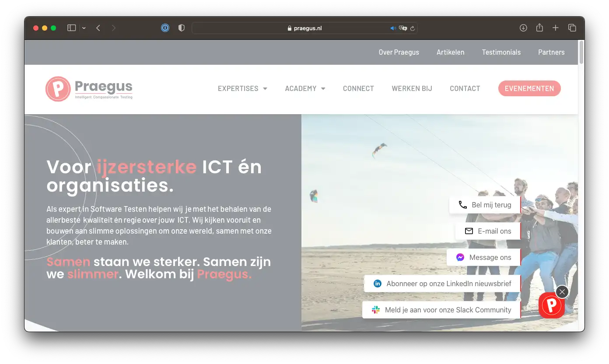Open Safari privacy report shield icon

tap(182, 28)
